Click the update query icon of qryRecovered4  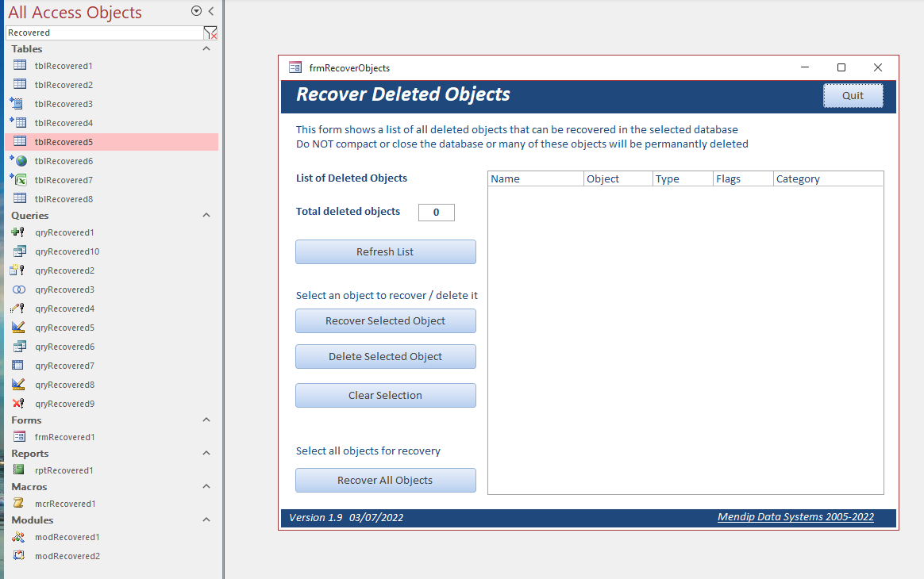click(x=17, y=308)
